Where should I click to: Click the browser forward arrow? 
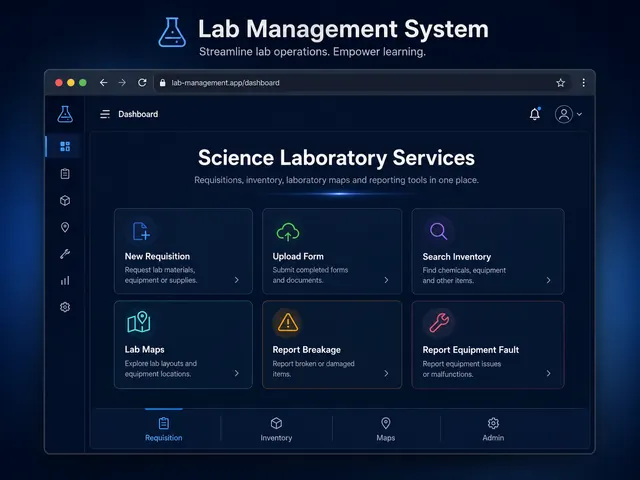click(x=122, y=83)
